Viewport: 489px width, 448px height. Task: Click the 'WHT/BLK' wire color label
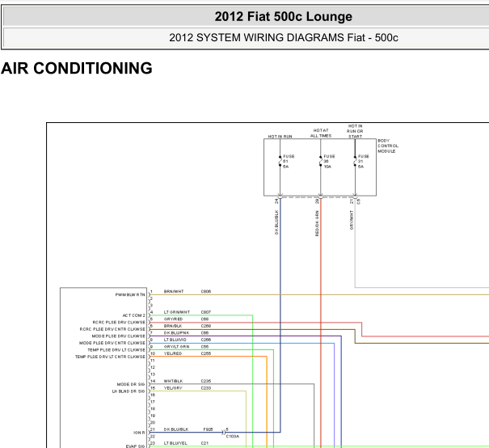point(174,381)
